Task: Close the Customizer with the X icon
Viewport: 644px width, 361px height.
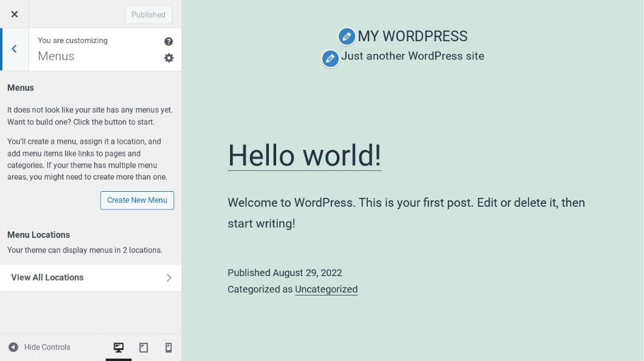Action: pyautogui.click(x=15, y=15)
